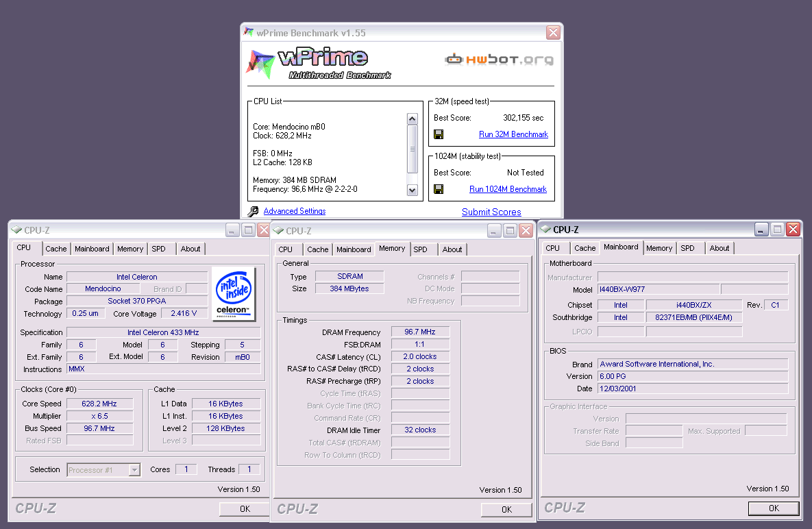Open the Advanced Settings link
The image size is (812, 529).
click(295, 211)
